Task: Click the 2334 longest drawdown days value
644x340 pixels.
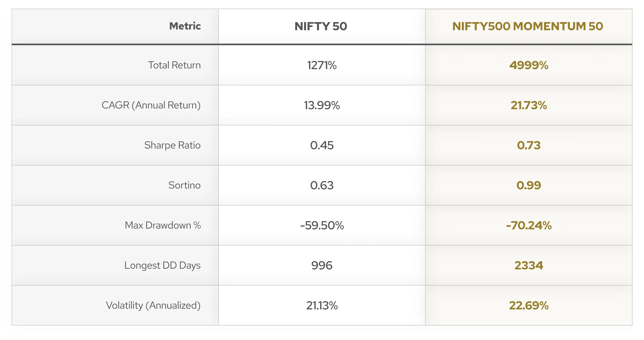Action: click(x=529, y=265)
